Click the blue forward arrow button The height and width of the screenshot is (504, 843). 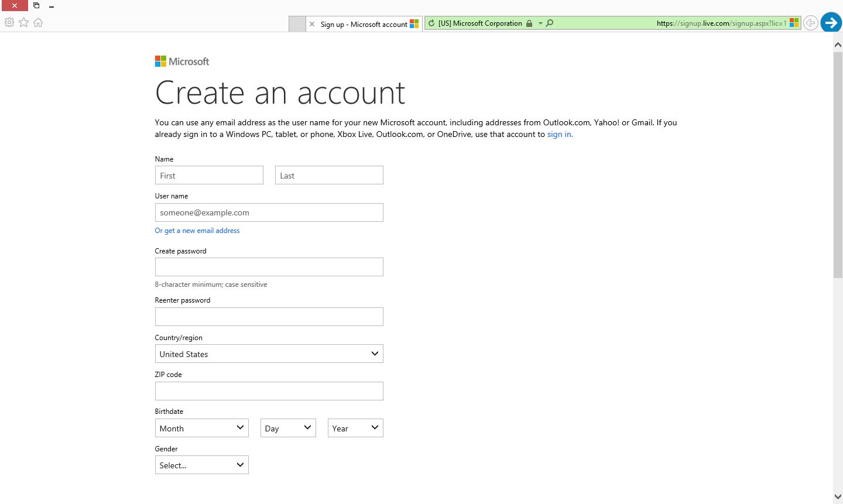click(x=831, y=22)
